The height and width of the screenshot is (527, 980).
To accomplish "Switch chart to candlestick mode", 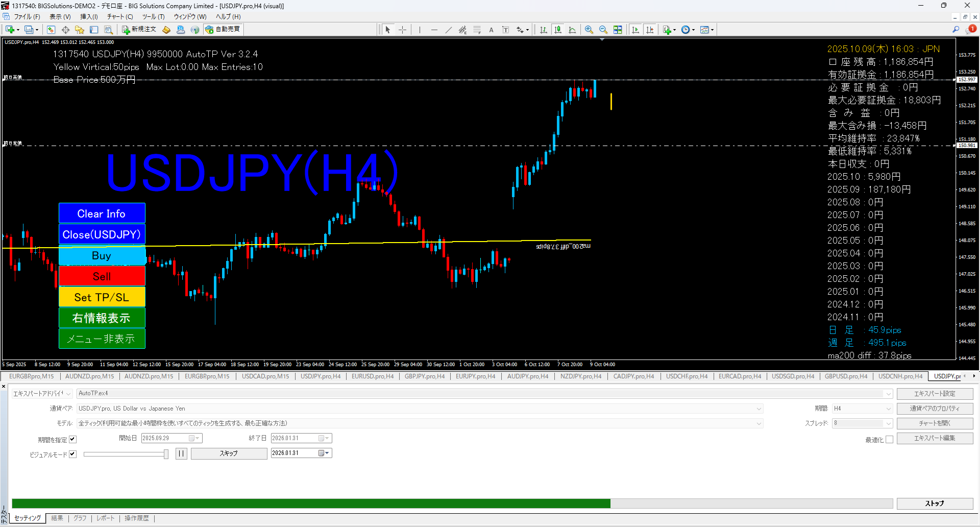I will pos(558,30).
